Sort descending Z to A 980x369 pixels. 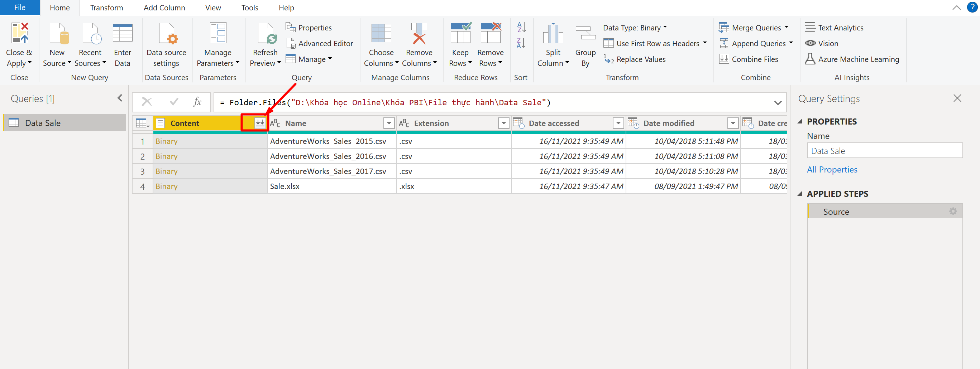(x=521, y=43)
